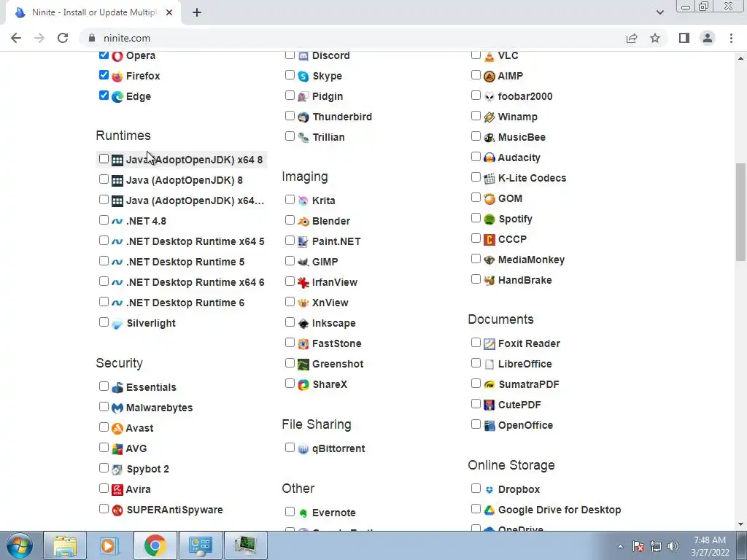Click the page vertical scrollbar thumb
Viewport: 747px width, 560px height.
click(740, 212)
